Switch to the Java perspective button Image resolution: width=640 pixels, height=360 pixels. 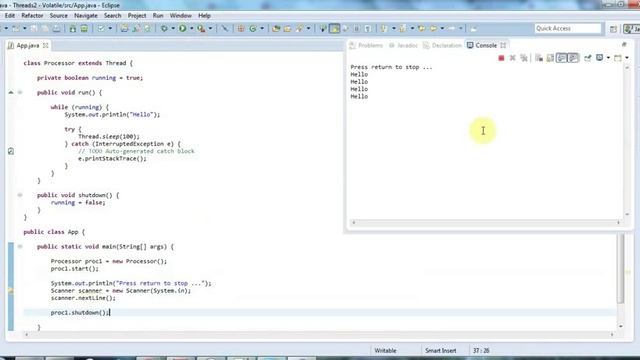tap(631, 29)
